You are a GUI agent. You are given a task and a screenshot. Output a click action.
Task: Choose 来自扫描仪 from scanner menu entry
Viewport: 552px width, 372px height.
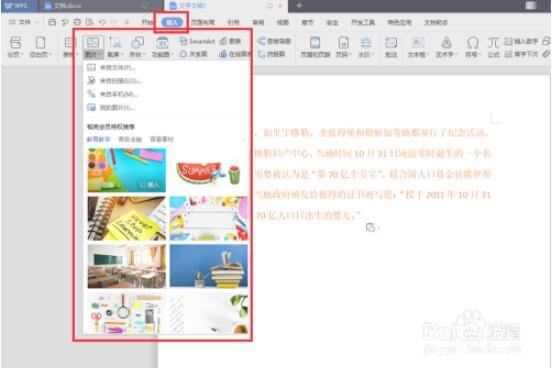click(114, 81)
